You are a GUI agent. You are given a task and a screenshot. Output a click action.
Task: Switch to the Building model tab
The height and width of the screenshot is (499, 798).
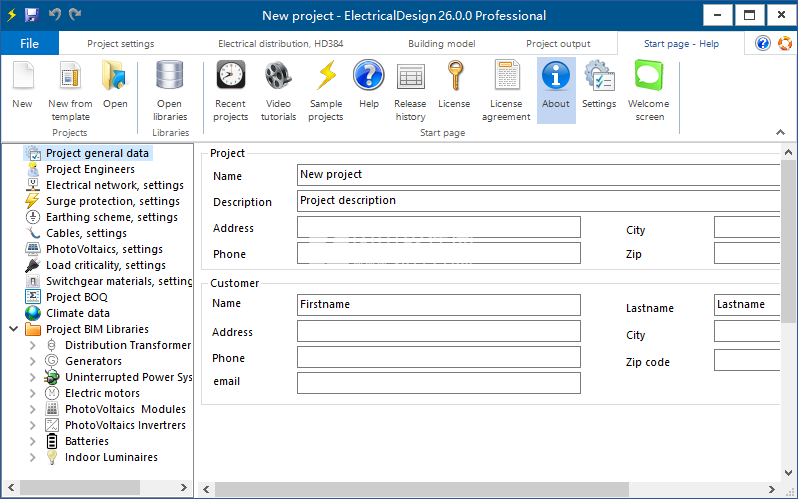point(441,44)
